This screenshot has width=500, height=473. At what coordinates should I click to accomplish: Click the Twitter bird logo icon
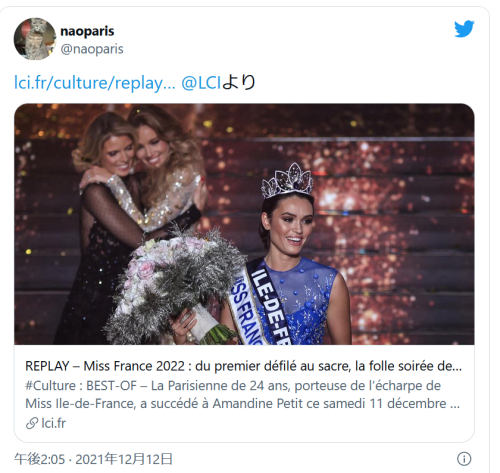click(x=464, y=29)
